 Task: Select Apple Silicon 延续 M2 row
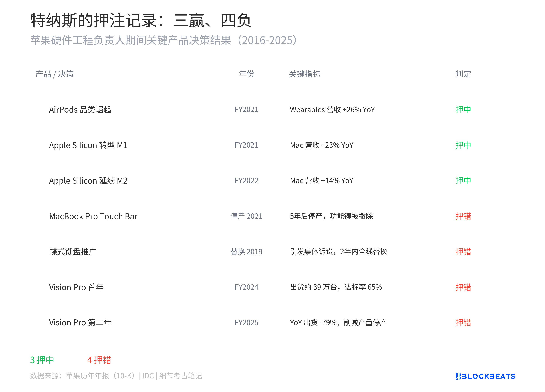click(x=88, y=181)
